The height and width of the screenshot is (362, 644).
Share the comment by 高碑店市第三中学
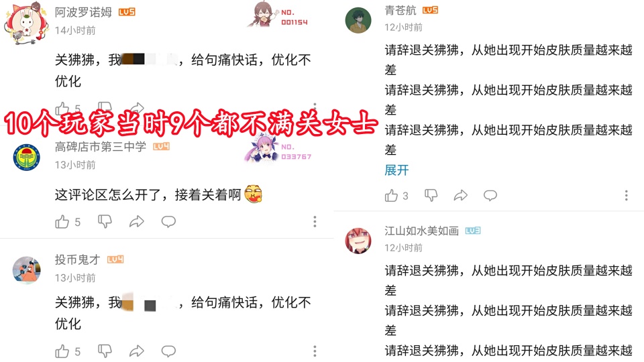[137, 222]
